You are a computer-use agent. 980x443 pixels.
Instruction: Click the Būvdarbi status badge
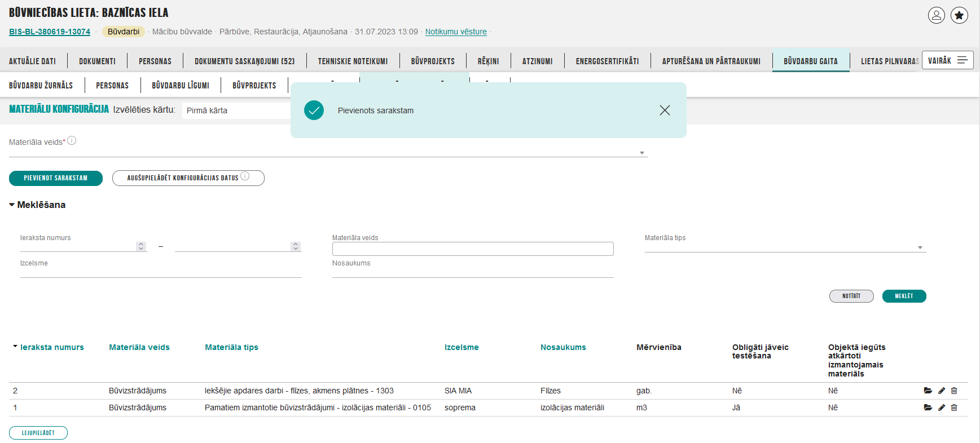[124, 32]
